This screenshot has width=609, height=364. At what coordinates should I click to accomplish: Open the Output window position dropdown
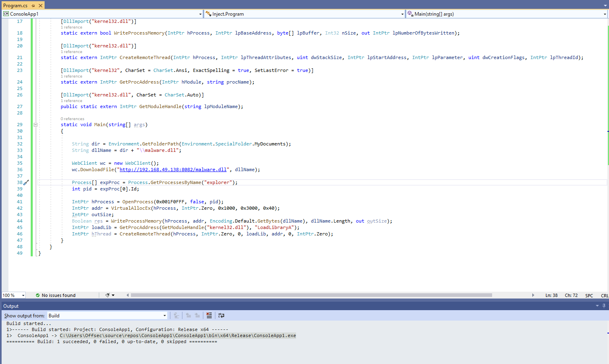point(597,306)
